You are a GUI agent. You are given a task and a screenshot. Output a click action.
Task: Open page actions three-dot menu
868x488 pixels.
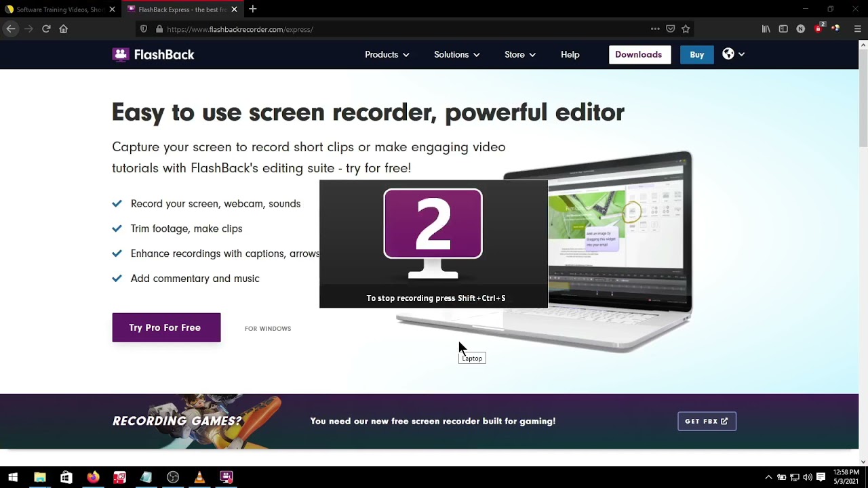(655, 29)
